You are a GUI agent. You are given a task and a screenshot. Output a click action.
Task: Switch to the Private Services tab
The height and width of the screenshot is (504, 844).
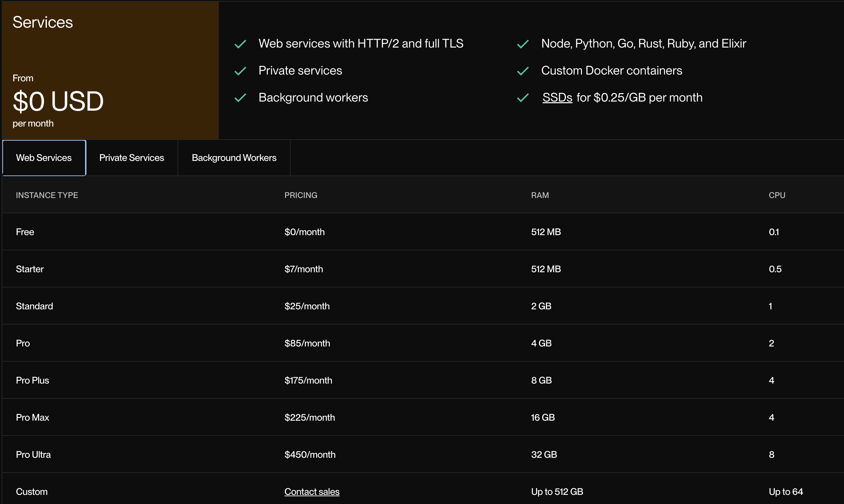132,158
